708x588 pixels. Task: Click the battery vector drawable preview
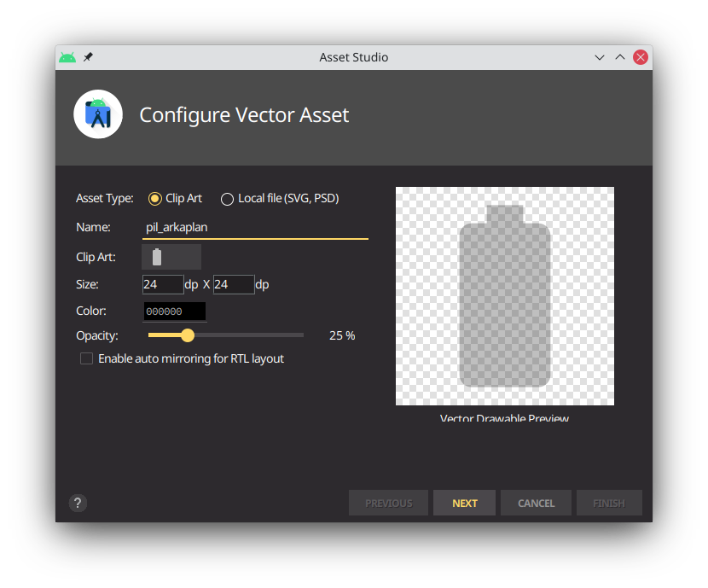point(505,296)
